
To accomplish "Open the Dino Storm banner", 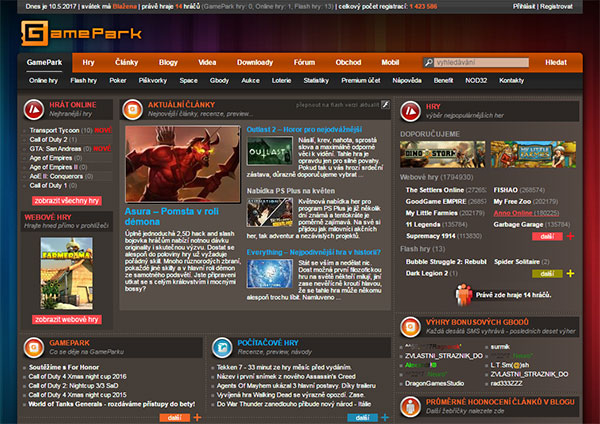I will coord(443,154).
